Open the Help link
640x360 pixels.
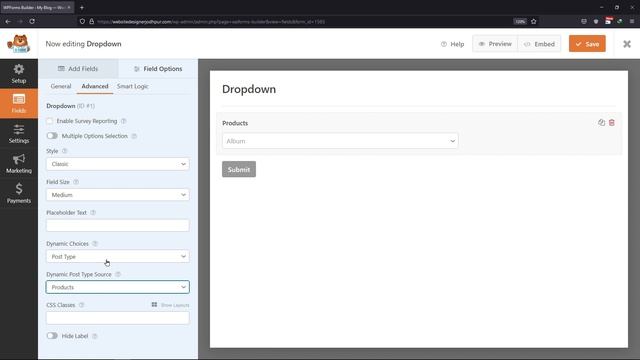[453, 44]
